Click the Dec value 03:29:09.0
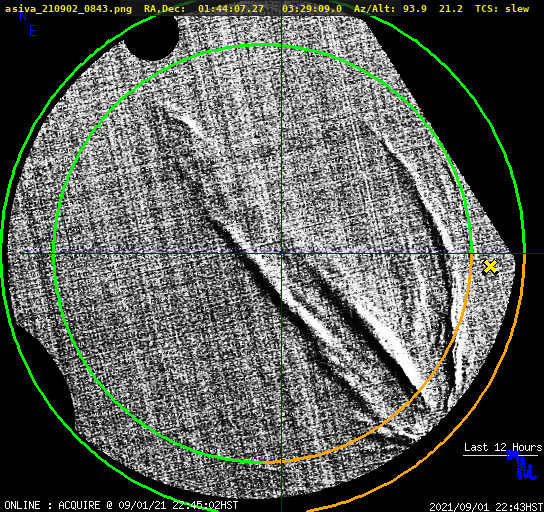544x512 pixels. (312, 9)
